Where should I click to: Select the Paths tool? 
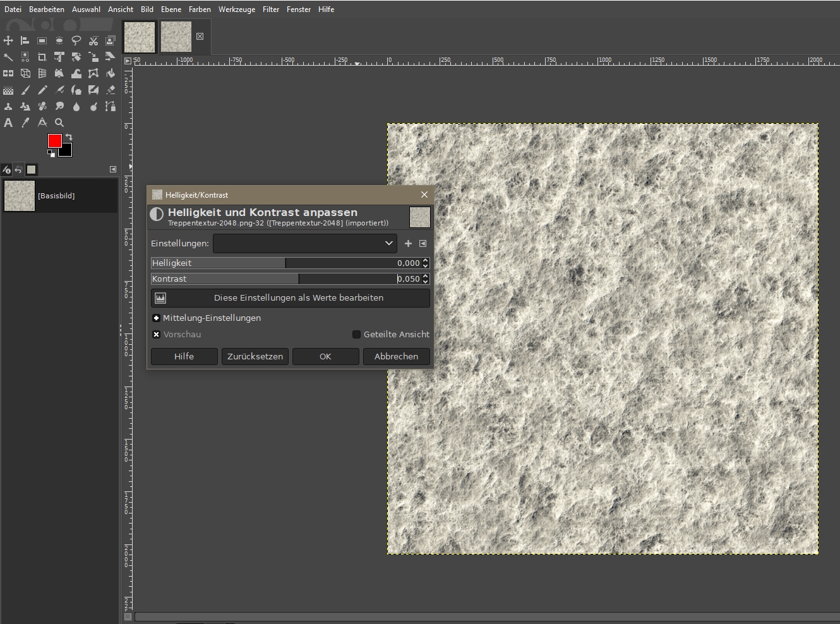(x=111, y=107)
